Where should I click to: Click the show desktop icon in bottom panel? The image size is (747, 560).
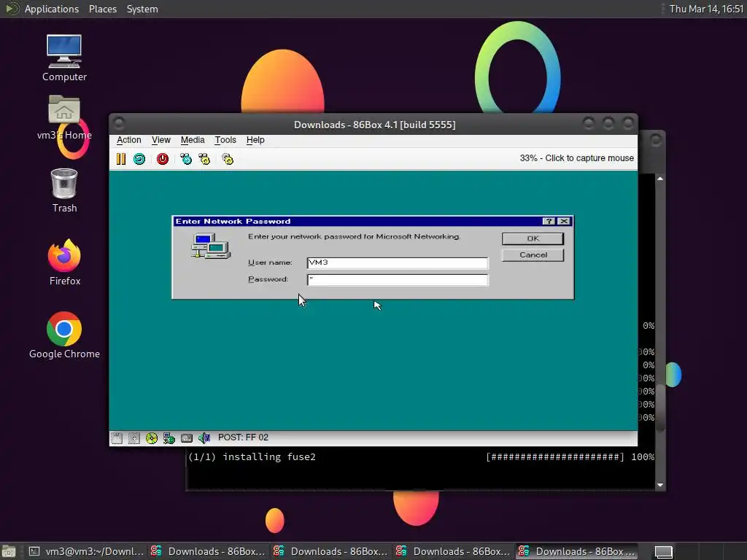click(9, 552)
